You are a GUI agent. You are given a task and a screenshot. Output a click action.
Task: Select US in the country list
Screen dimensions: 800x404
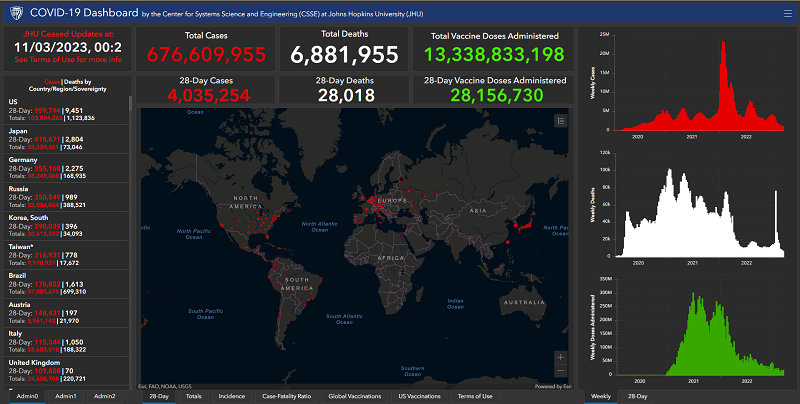click(x=66, y=110)
